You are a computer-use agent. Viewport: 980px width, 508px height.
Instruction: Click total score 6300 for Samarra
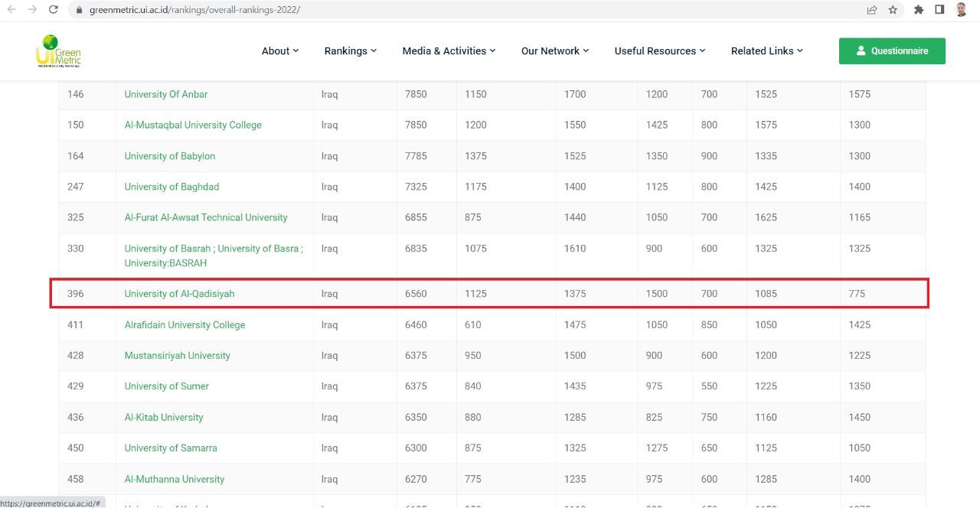coord(416,448)
